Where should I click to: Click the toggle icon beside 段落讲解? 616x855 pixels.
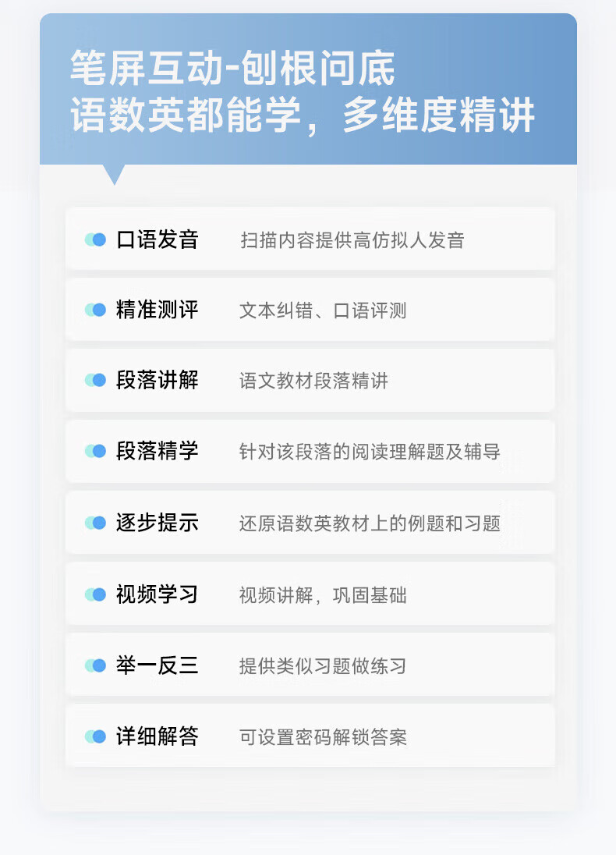(95, 381)
